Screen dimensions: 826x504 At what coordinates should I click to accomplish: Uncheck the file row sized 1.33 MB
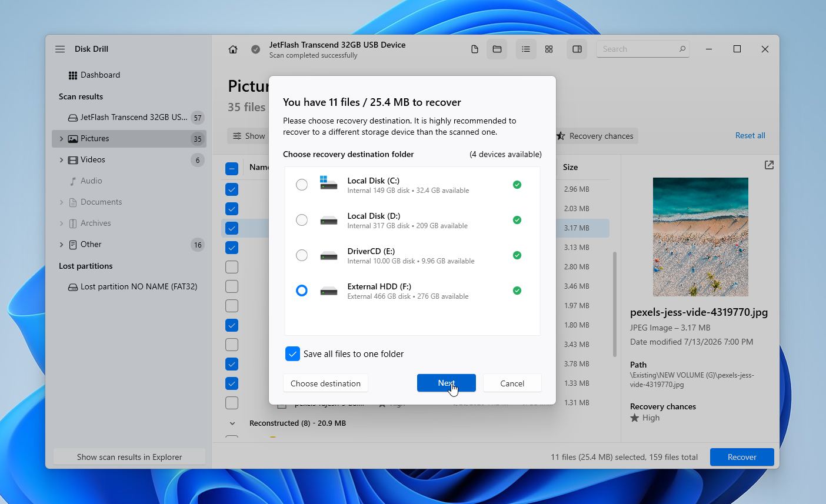[232, 383]
